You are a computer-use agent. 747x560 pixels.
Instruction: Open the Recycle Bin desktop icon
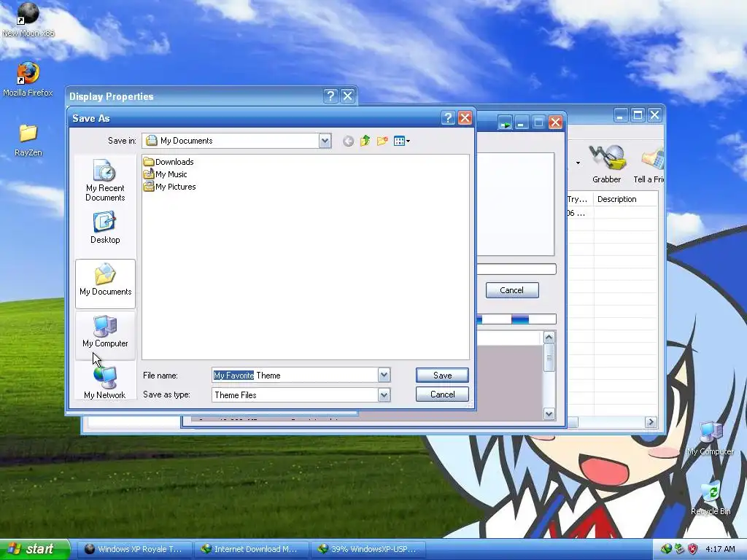pos(711,499)
